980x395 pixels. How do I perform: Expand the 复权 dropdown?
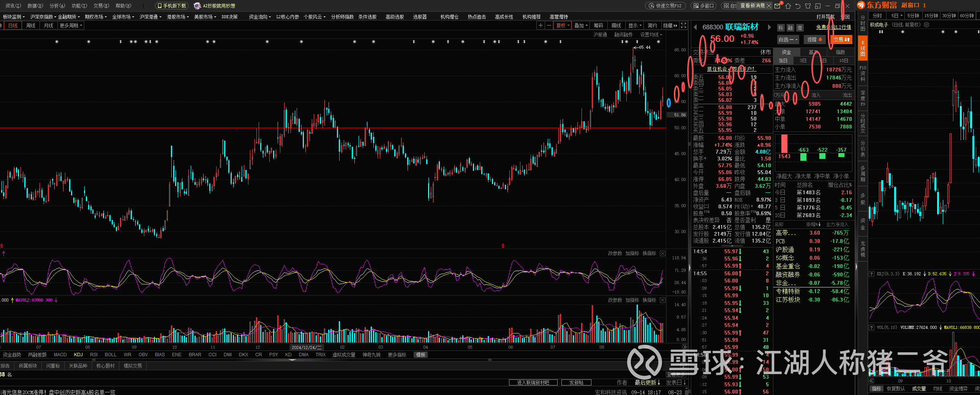tap(563, 25)
